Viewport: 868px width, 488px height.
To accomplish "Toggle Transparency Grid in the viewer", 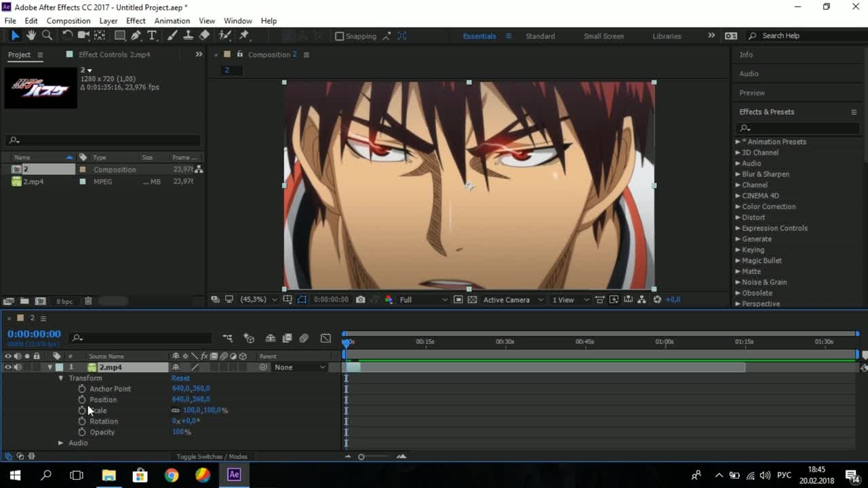I will 472,300.
